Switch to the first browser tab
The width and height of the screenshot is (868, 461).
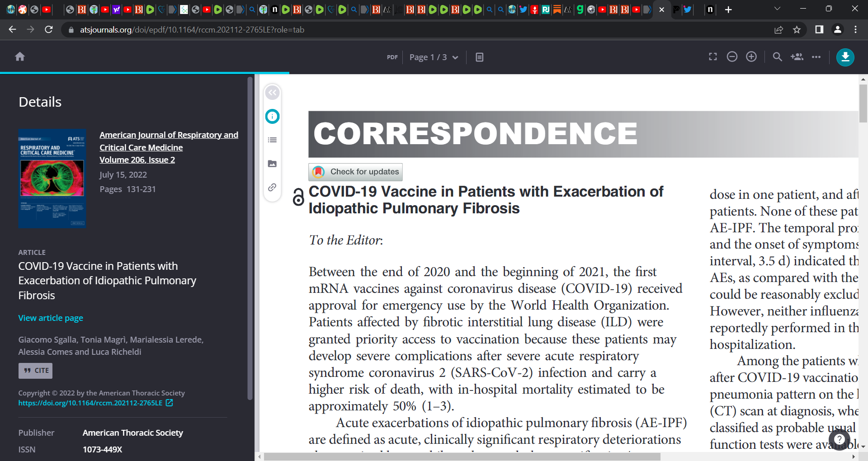[11, 9]
